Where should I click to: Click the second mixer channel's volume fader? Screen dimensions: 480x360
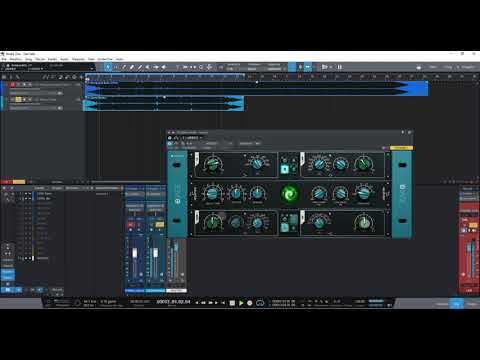coord(155,253)
